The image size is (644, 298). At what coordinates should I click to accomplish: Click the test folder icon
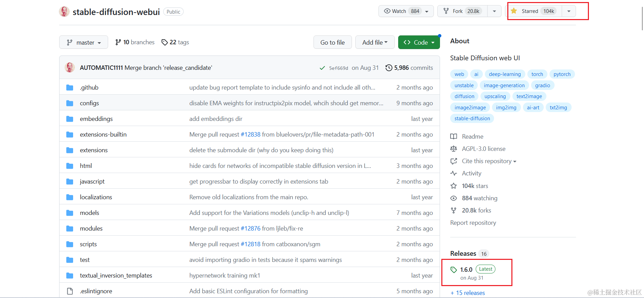pos(70,260)
